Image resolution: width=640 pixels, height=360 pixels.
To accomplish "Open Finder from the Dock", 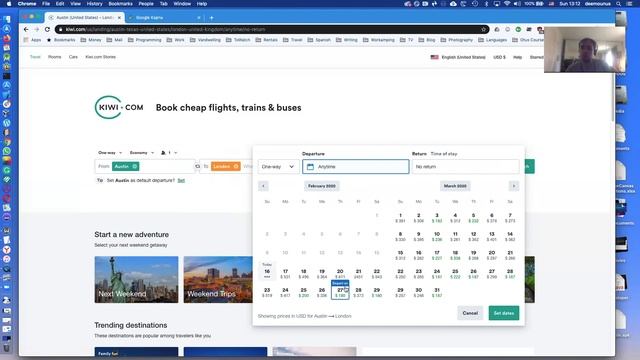I will 7,19.
